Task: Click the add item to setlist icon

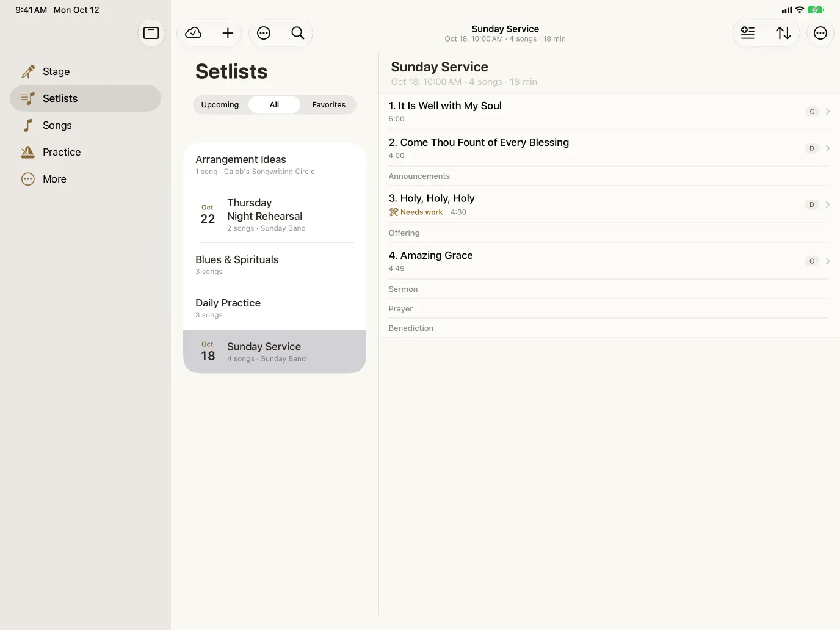Action: (748, 33)
